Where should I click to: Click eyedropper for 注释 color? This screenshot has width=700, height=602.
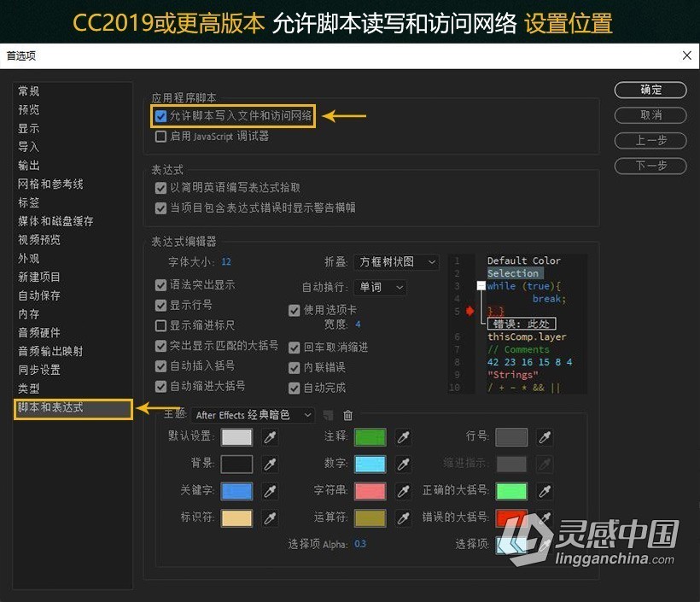pos(403,436)
